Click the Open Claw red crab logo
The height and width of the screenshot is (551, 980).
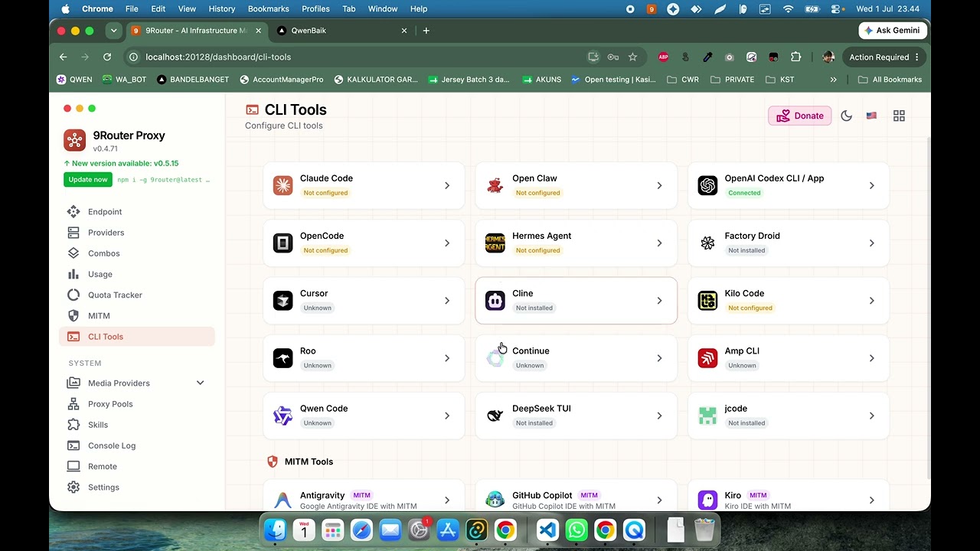(495, 185)
